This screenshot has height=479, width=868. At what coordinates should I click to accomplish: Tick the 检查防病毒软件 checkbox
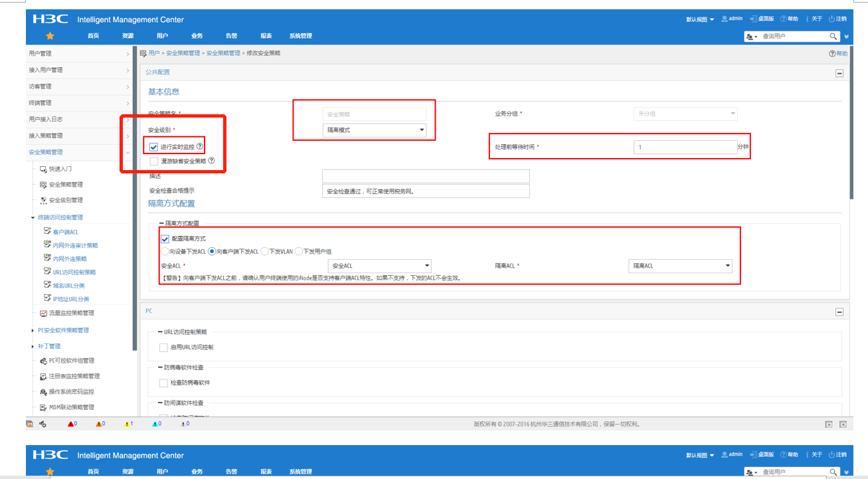click(x=163, y=383)
